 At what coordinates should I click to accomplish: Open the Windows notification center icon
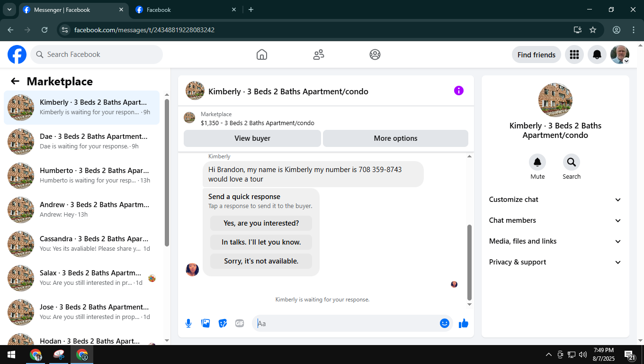630,355
